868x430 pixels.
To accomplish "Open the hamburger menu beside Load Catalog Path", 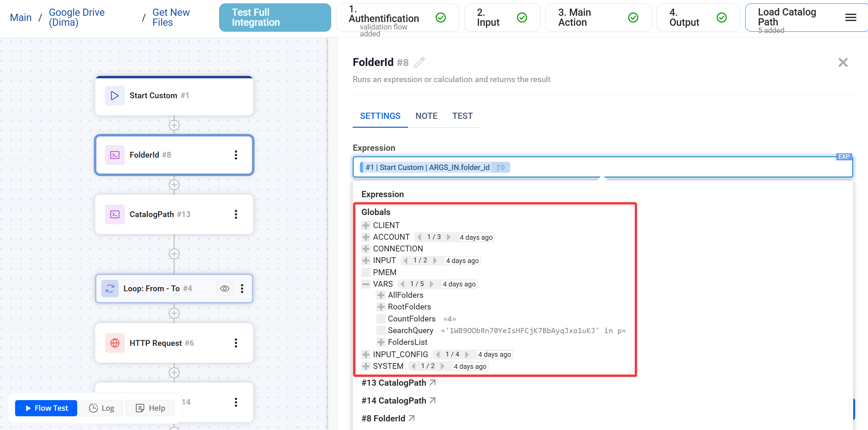I will [x=851, y=18].
